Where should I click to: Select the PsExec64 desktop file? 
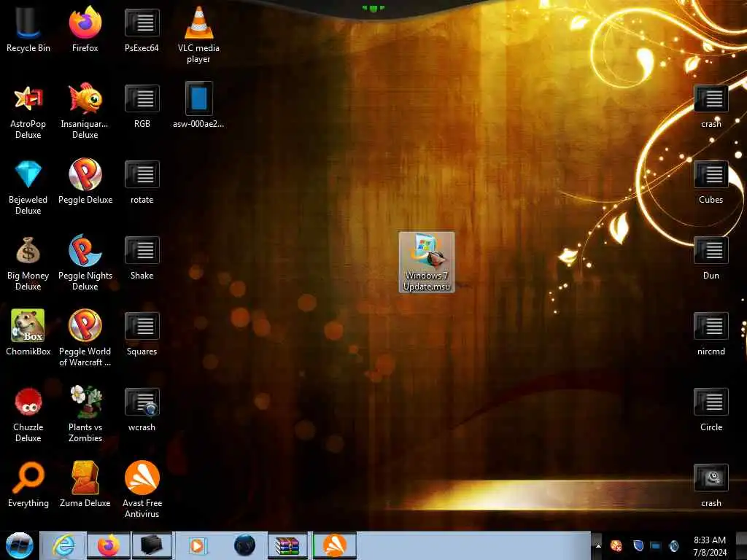(x=142, y=29)
